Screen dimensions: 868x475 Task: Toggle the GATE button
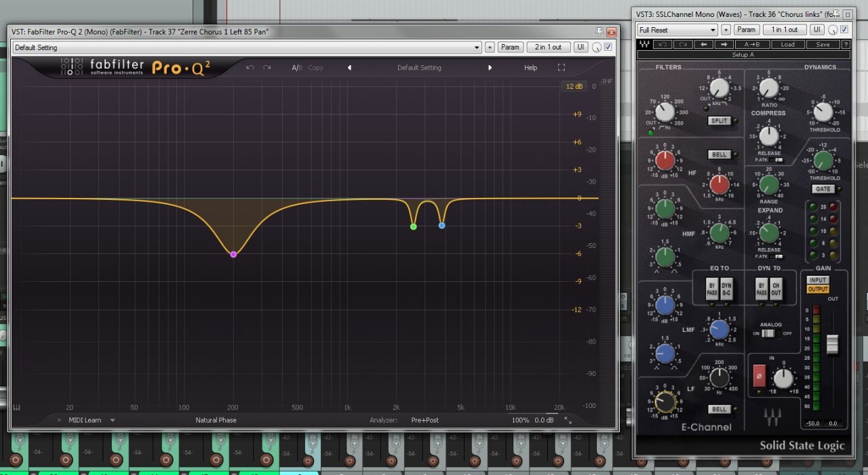click(823, 189)
